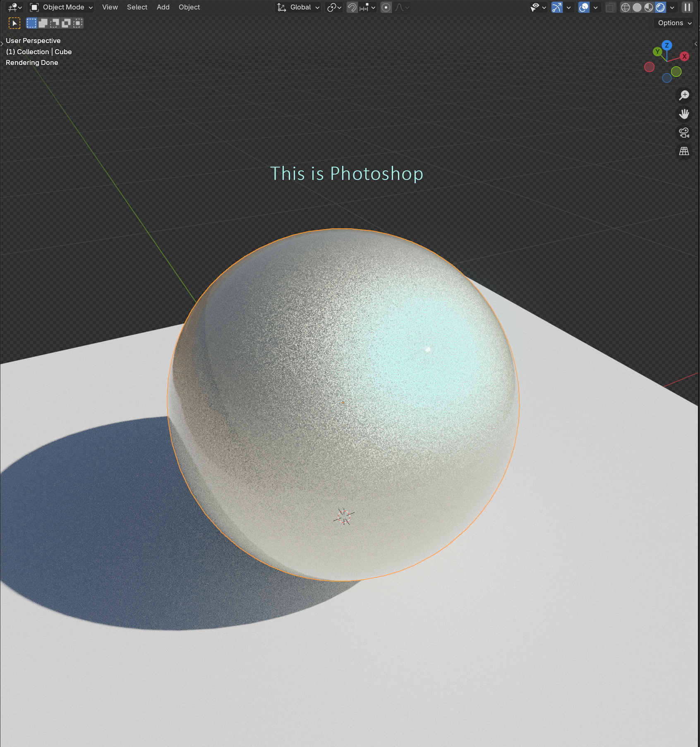Choose the Set new selection mode
The image size is (700, 747).
(x=31, y=23)
